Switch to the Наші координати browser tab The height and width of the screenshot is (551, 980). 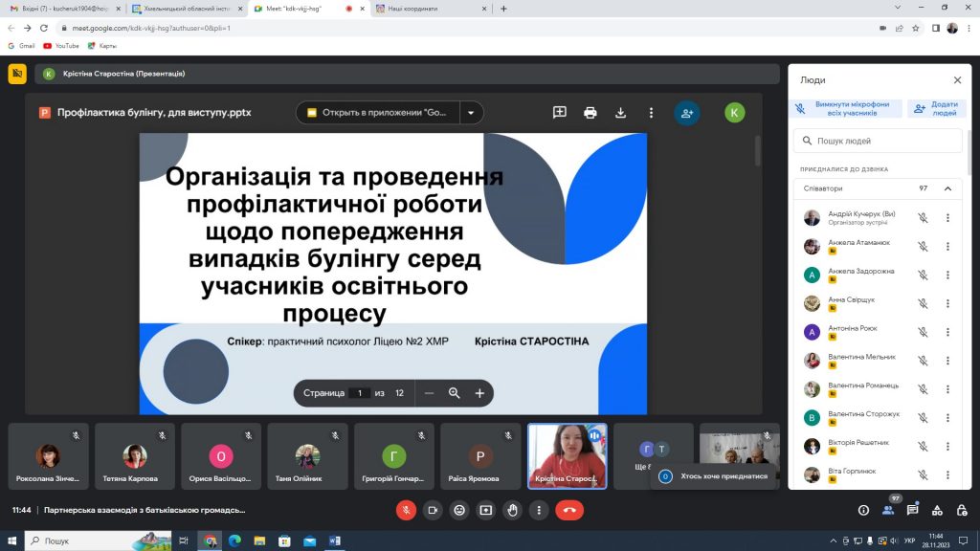[432, 9]
